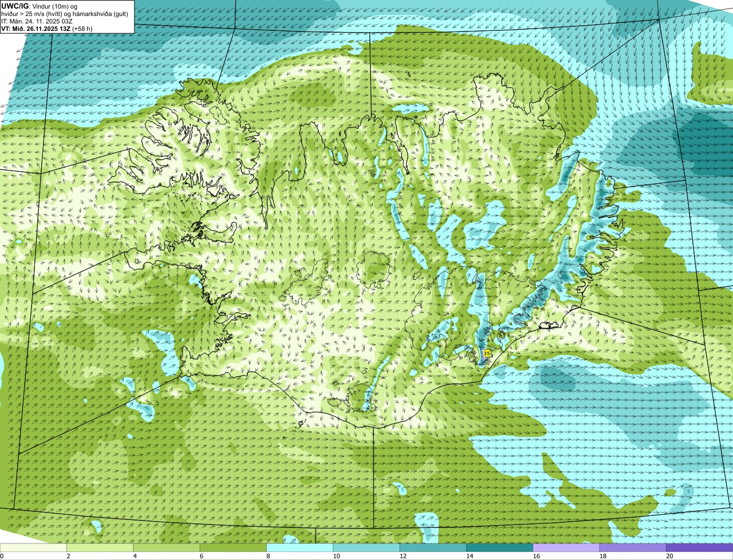The height and width of the screenshot is (560, 733).
Task: Click the 10–12 m/s cyan color swatch
Action: point(366,548)
